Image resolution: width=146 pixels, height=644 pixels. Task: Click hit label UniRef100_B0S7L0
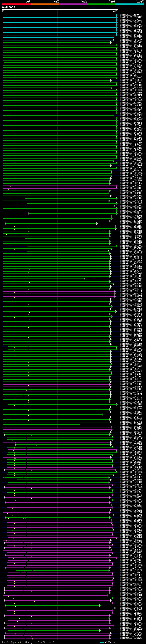[131, 45]
